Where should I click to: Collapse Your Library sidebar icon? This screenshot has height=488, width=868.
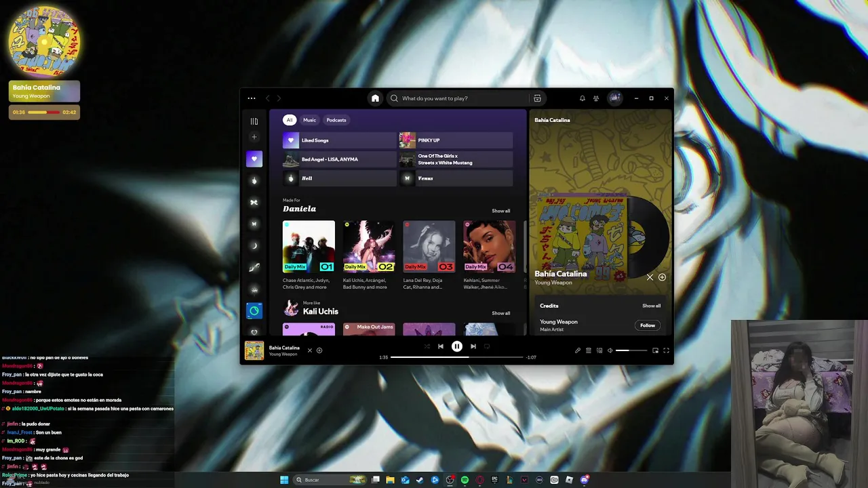coord(254,121)
